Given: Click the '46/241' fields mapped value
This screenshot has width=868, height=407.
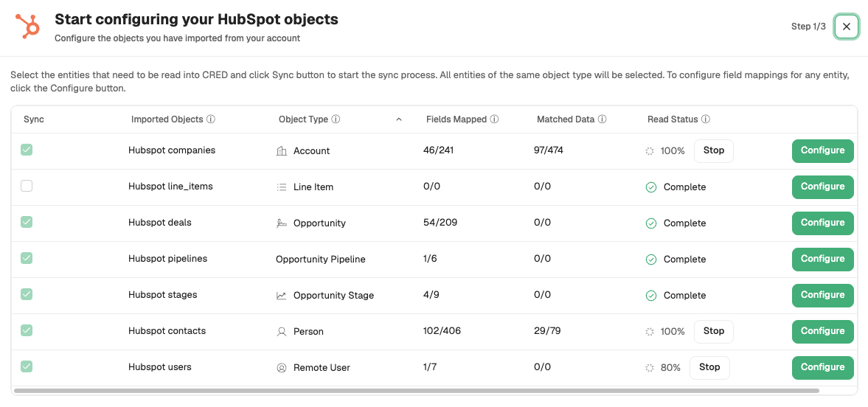Looking at the screenshot, I should tap(439, 150).
